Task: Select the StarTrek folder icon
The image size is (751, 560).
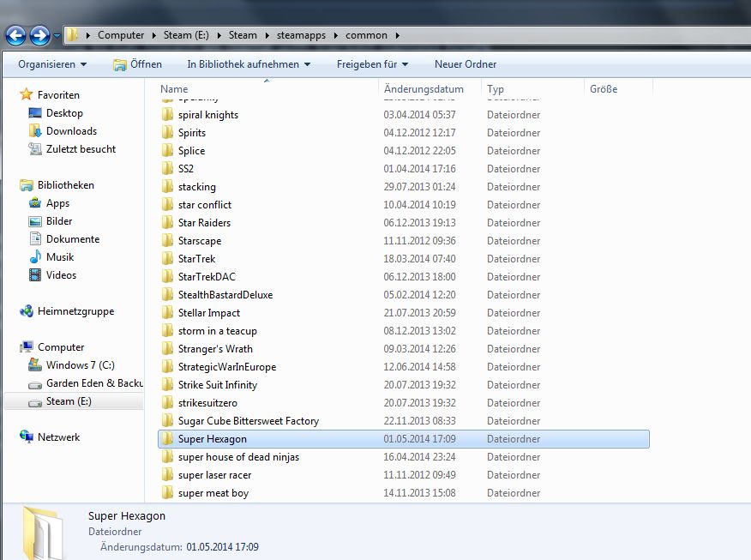Action: click(167, 259)
